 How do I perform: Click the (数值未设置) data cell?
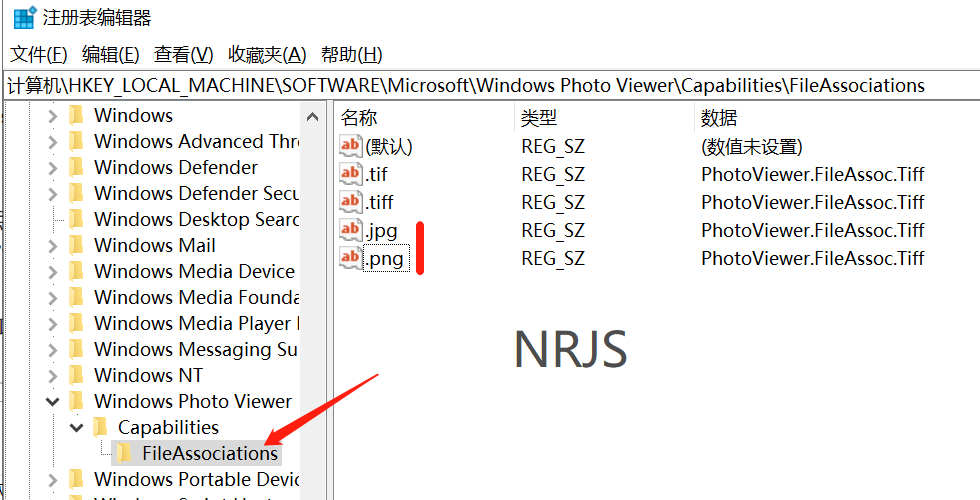752,146
